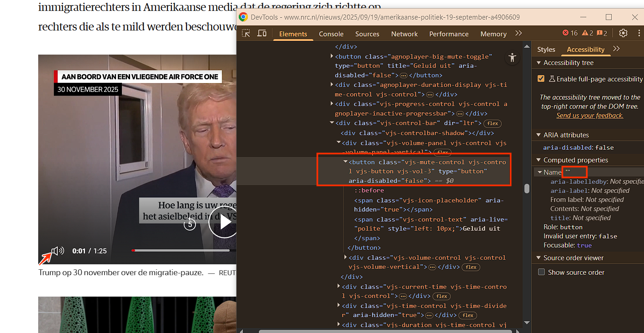The height and width of the screenshot is (333, 644).
Task: Show more DevTools panel tabs
Action: 518,33
